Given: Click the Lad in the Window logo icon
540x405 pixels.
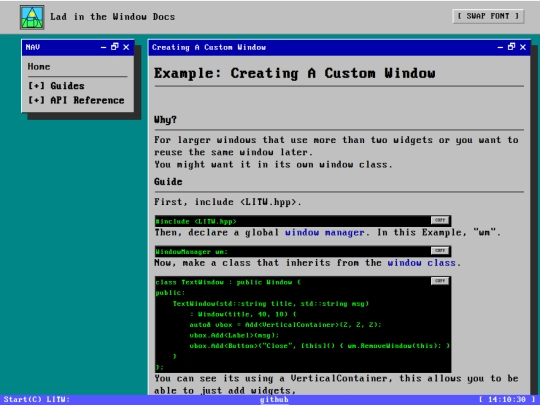Looking at the screenshot, I should 32,17.
